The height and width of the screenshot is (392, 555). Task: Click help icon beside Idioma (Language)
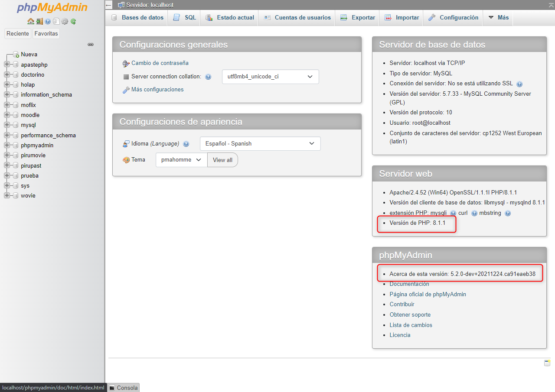pyautogui.click(x=186, y=144)
